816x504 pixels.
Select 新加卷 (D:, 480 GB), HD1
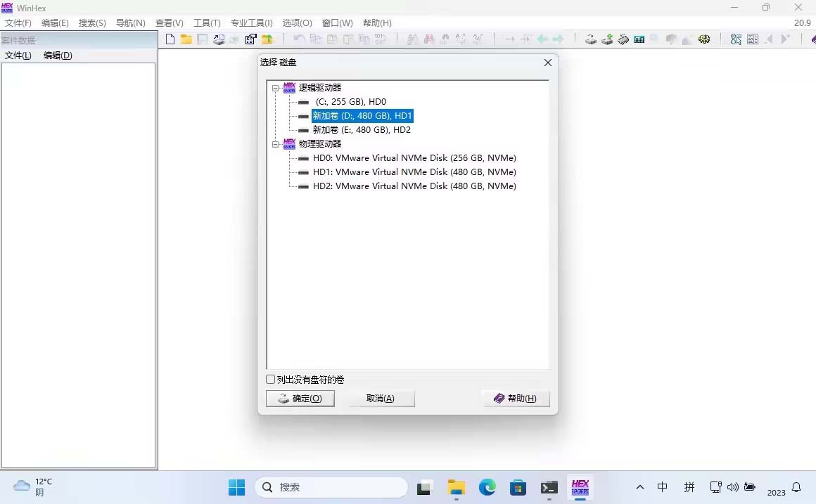click(362, 115)
